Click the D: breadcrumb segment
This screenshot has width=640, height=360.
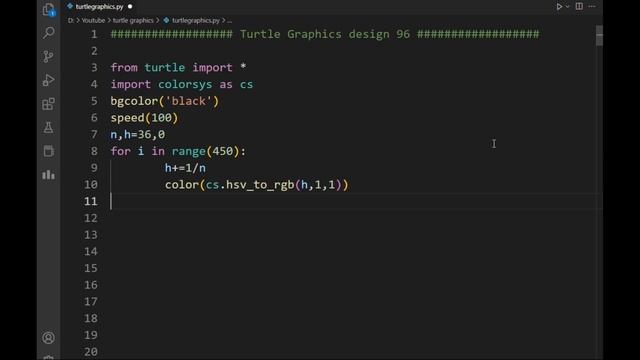71,20
